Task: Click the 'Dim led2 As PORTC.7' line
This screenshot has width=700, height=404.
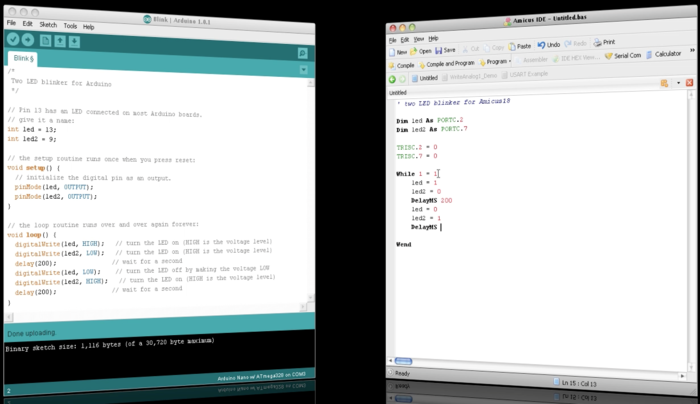Action: pyautogui.click(x=432, y=129)
